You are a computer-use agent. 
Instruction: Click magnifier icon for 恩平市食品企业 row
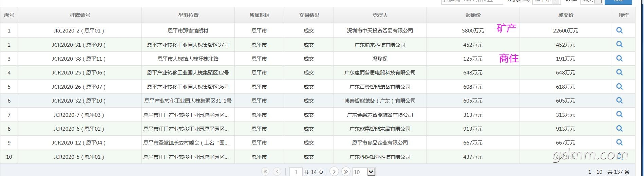pos(619,142)
